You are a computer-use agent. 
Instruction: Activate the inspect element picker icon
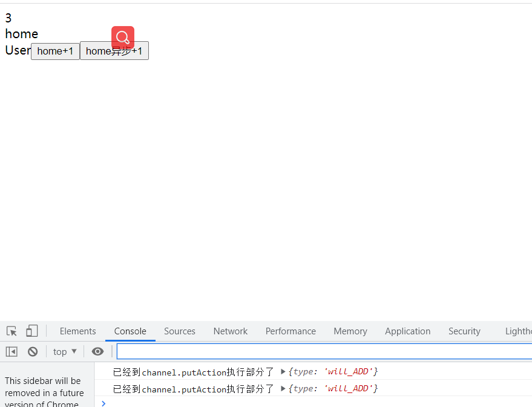[x=11, y=331]
